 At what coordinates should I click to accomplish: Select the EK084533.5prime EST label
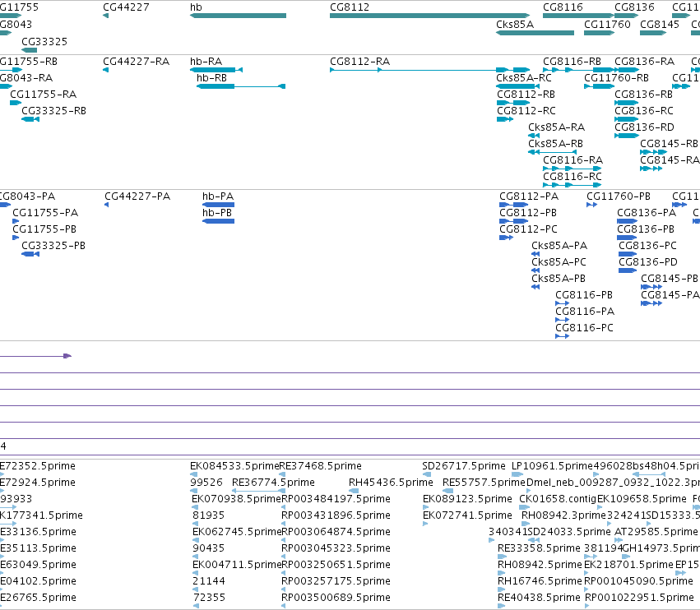pyautogui.click(x=234, y=466)
